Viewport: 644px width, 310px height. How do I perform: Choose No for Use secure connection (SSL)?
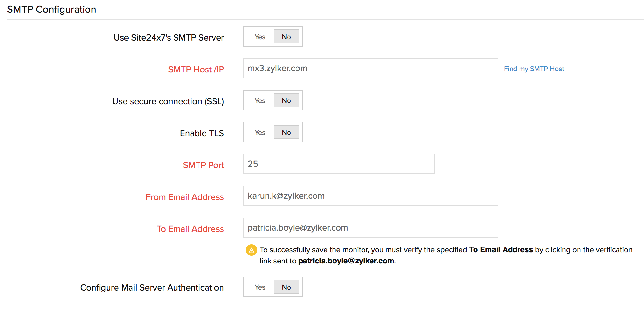point(286,101)
